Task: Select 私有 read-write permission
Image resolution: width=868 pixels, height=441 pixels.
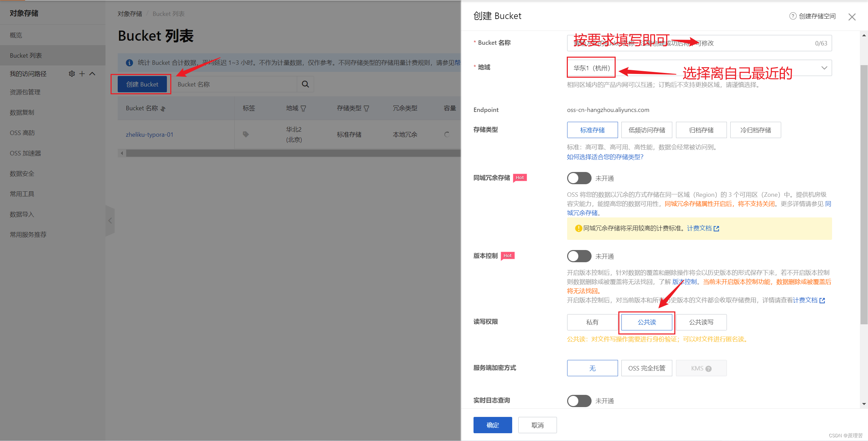Action: pos(592,322)
